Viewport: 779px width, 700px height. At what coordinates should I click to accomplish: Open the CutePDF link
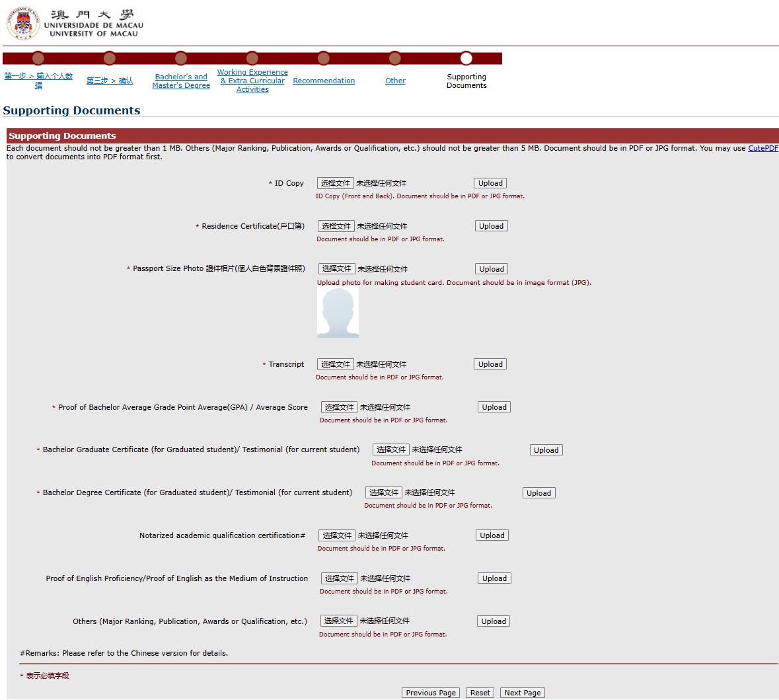(x=762, y=149)
